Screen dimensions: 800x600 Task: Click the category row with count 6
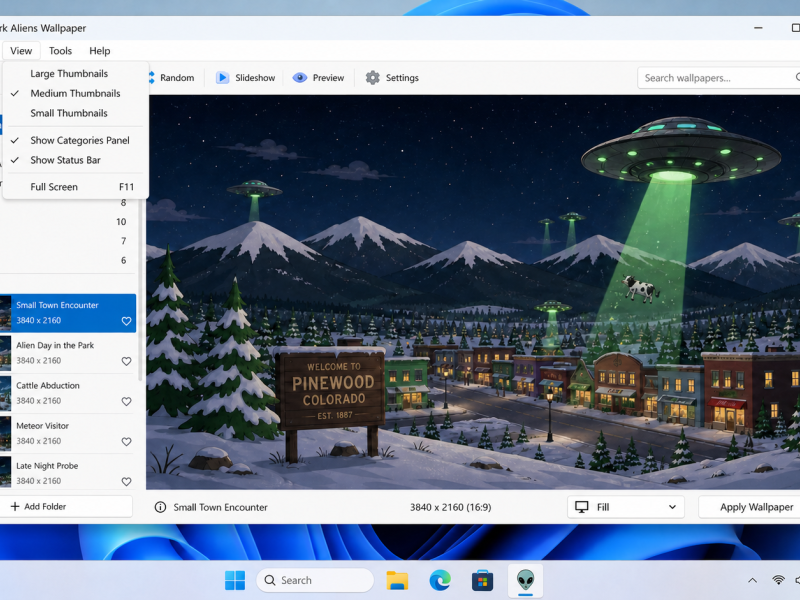click(68, 260)
